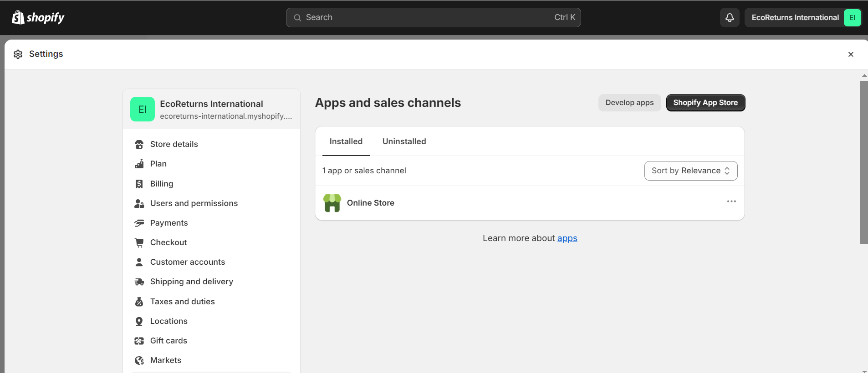Click the Markets globe icon
868x373 pixels.
point(139,360)
